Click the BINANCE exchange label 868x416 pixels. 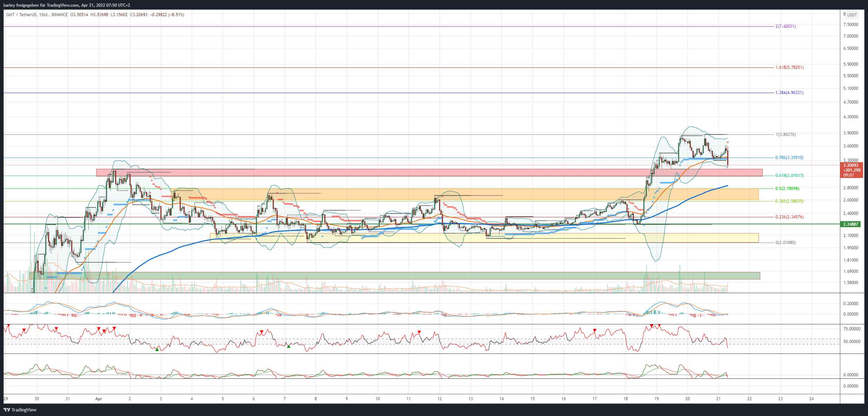tap(60, 15)
